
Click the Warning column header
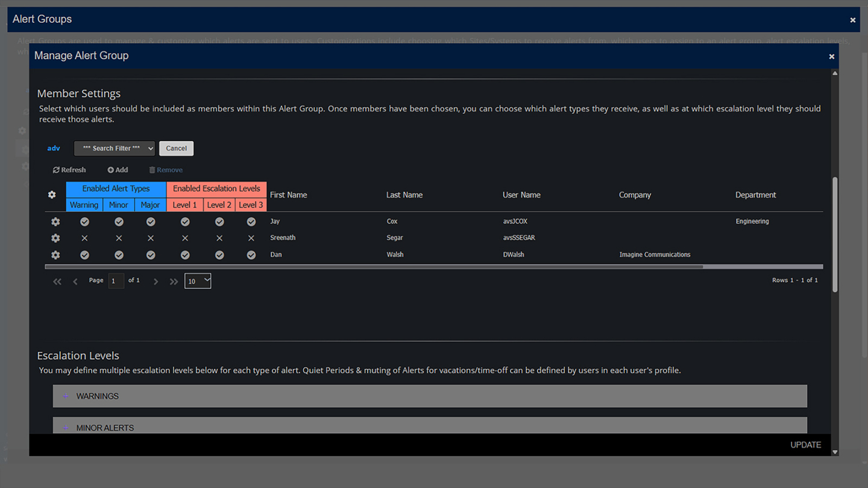[x=84, y=205]
